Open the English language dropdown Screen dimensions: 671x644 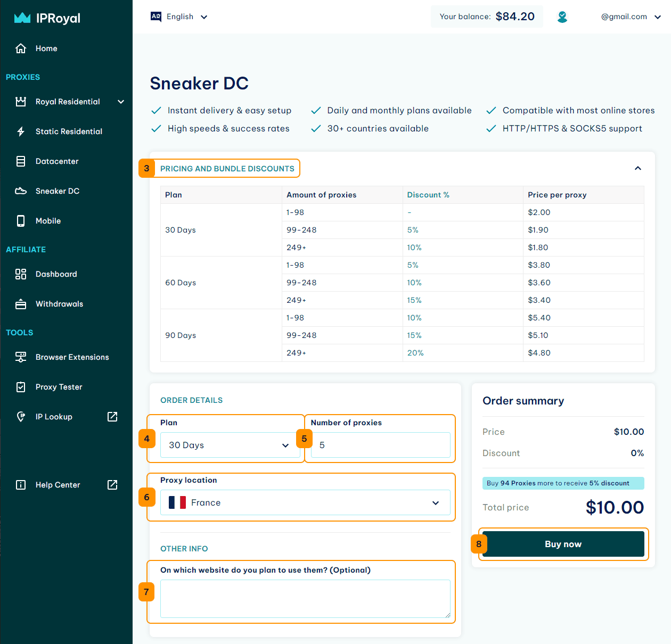pos(179,16)
